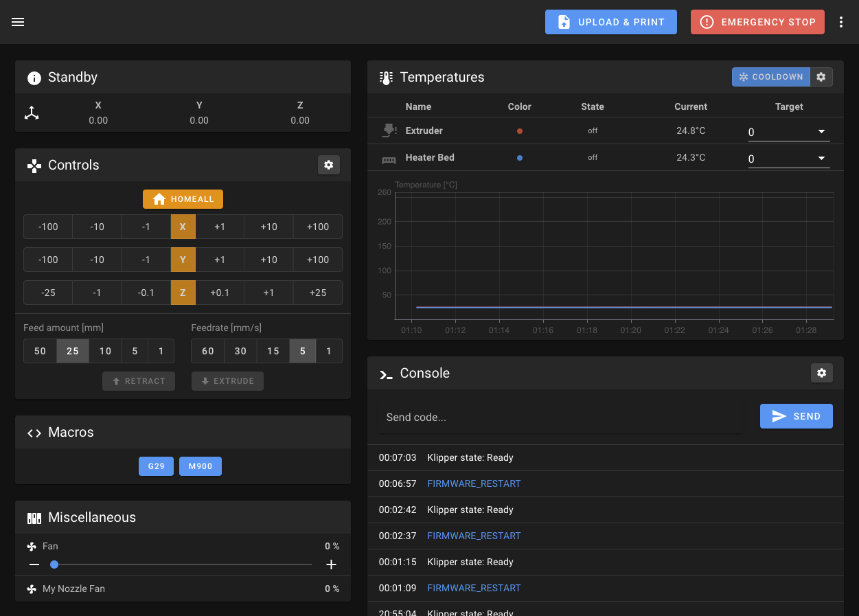The height and width of the screenshot is (616, 859).
Task: Move X axis by -100
Action: point(48,227)
